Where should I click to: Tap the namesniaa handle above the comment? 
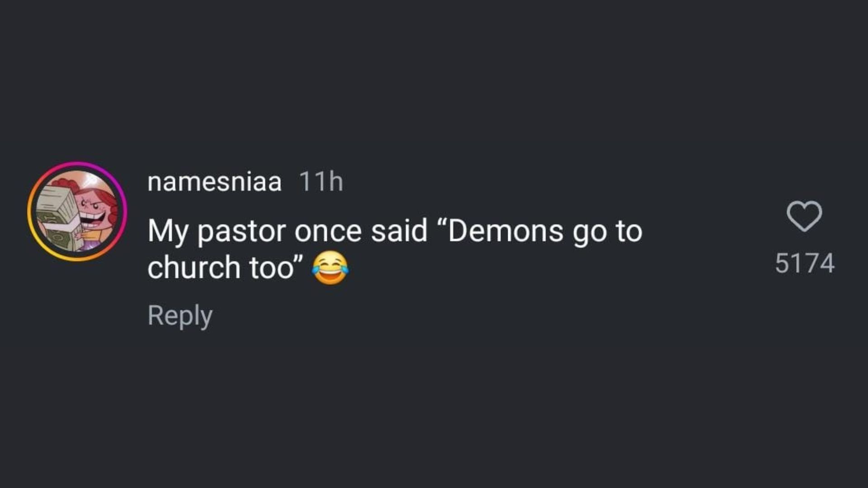tap(214, 182)
